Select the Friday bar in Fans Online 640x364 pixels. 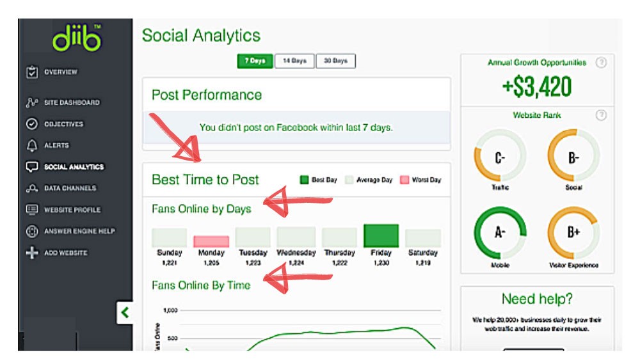tap(381, 235)
